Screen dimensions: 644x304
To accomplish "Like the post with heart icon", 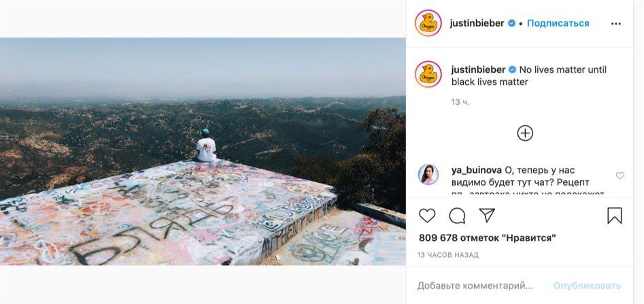I will [x=427, y=216].
